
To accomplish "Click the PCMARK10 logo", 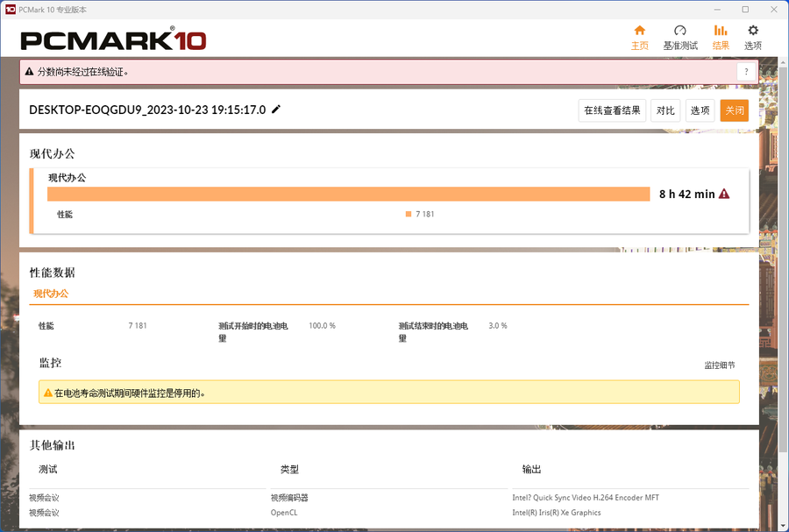I will point(113,40).
